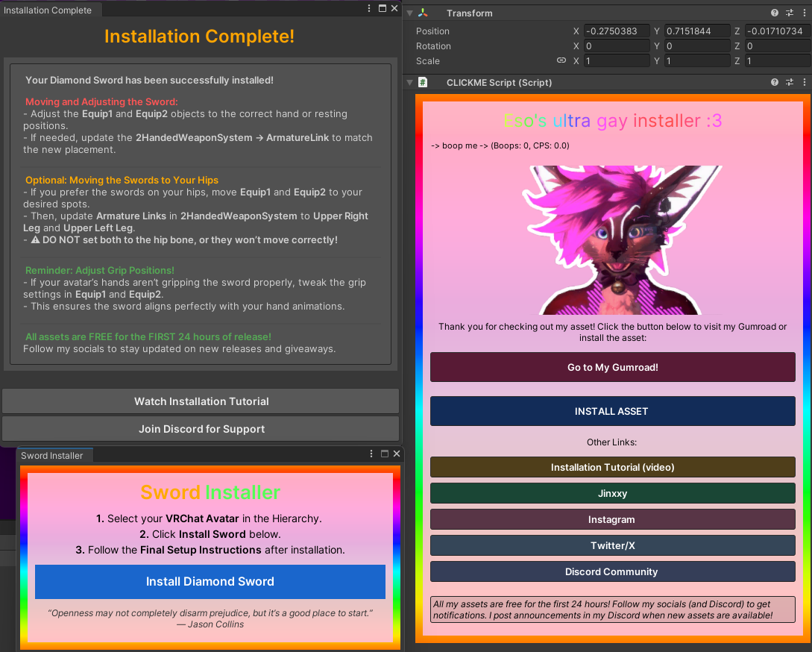812x652 pixels.
Task: Click the Join Discord for Support button
Action: click(x=201, y=429)
